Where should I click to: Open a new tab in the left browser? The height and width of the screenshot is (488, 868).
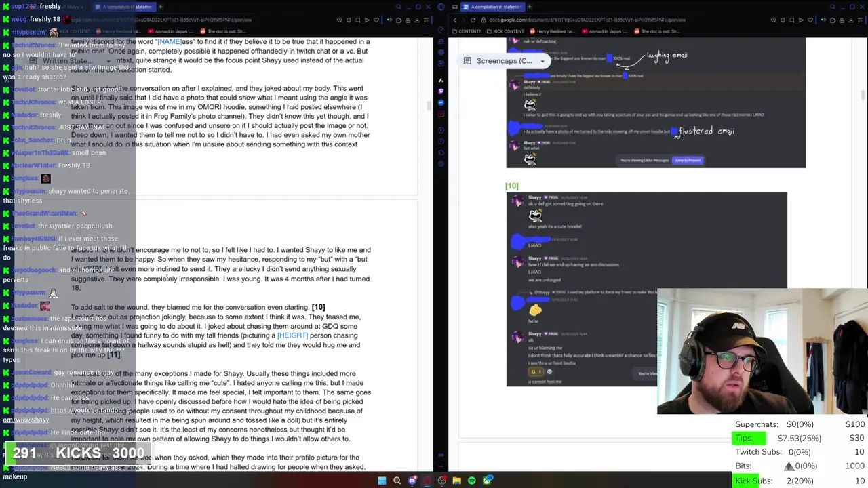161,7
